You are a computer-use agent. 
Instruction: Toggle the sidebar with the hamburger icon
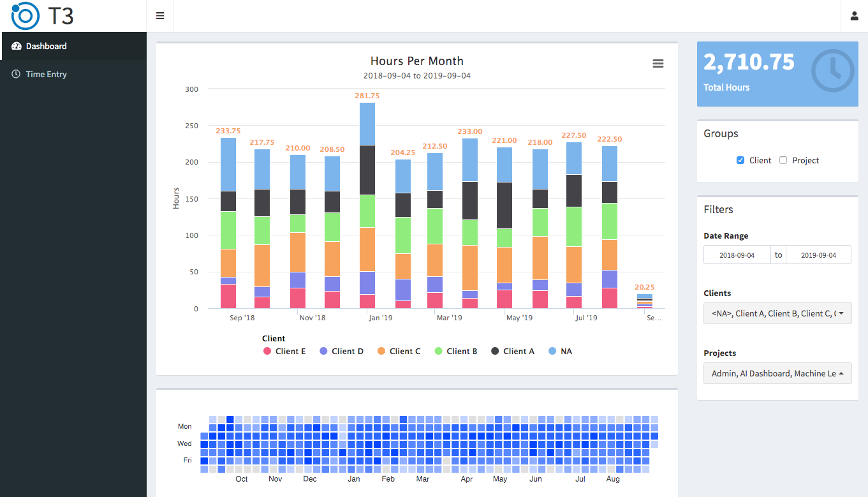pos(160,16)
